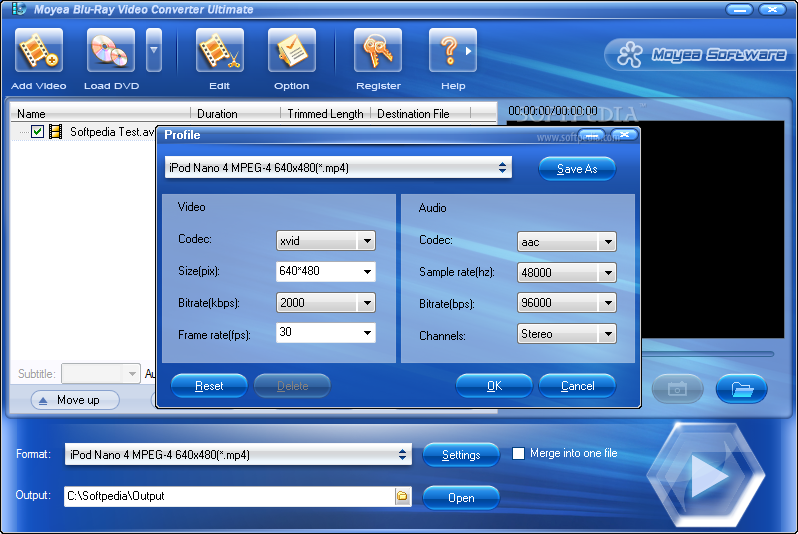This screenshot has height=534, width=798.
Task: Click the Duration column header
Action: pyautogui.click(x=236, y=114)
